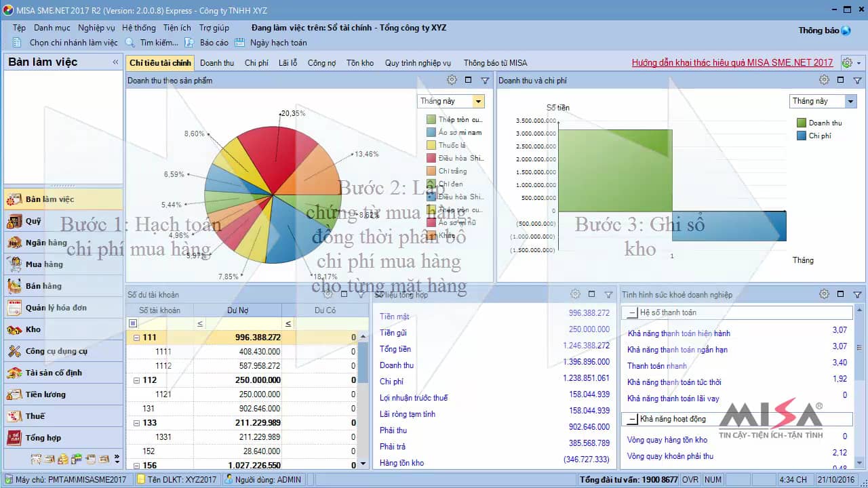Open Tháng này dropdown in Doanh thu và chi phí
Image resolution: width=868 pixels, height=488 pixels.
pyautogui.click(x=851, y=101)
